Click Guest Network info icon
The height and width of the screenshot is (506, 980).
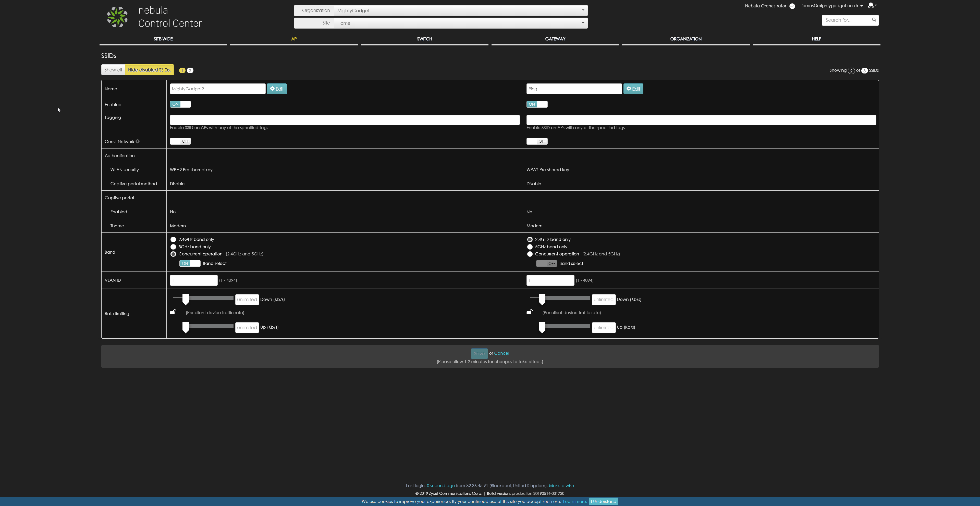coord(138,142)
